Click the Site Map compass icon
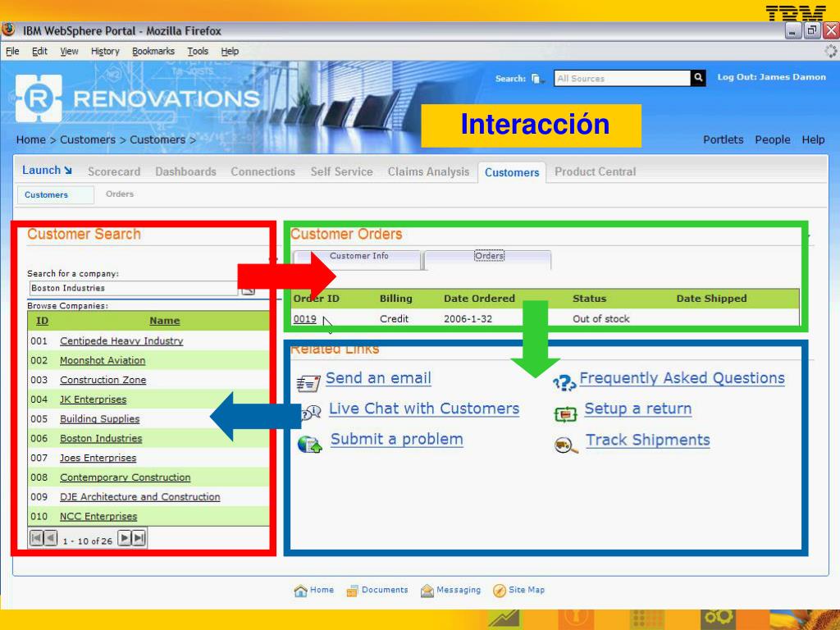 tap(500, 591)
